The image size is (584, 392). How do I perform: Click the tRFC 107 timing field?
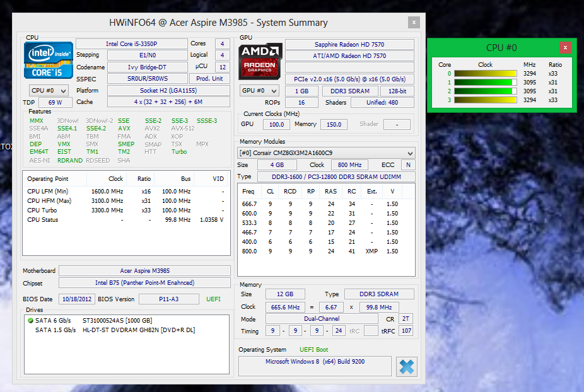[x=406, y=331]
